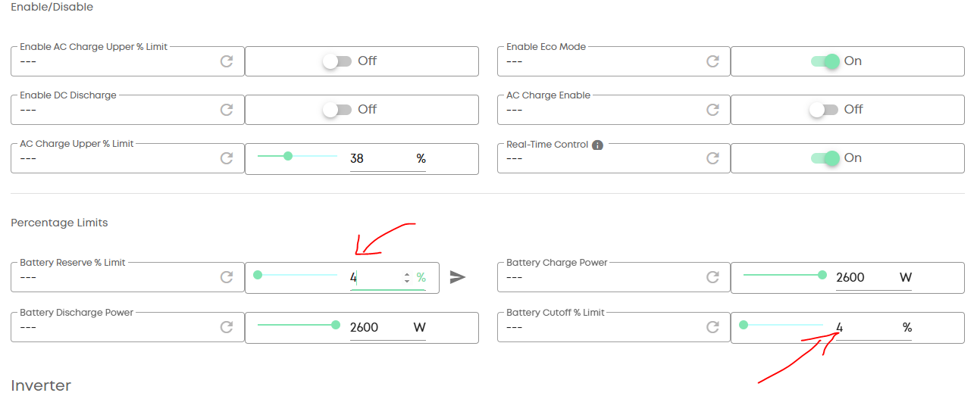Click the Battery Reserve % Limit number stepper
This screenshot has width=980, height=396.
407,277
